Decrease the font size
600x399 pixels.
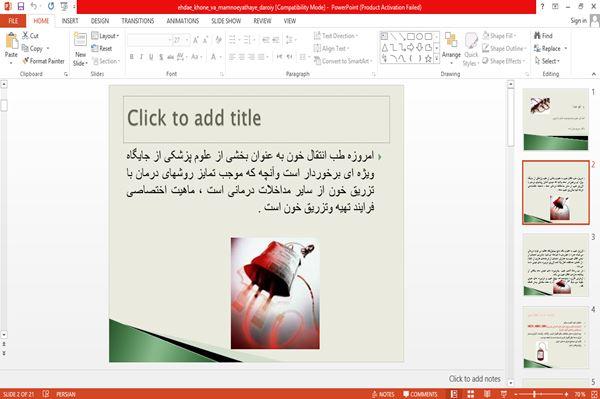[205, 40]
